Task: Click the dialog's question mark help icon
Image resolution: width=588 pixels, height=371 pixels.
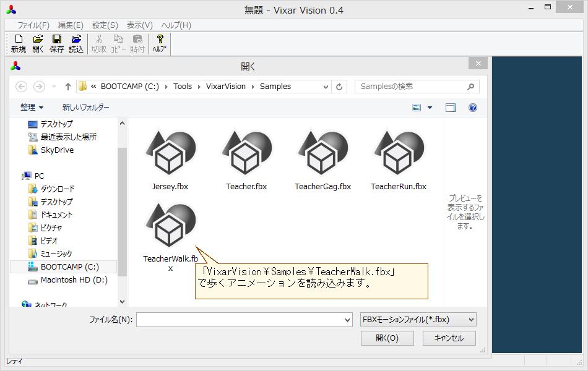Action: coord(473,107)
